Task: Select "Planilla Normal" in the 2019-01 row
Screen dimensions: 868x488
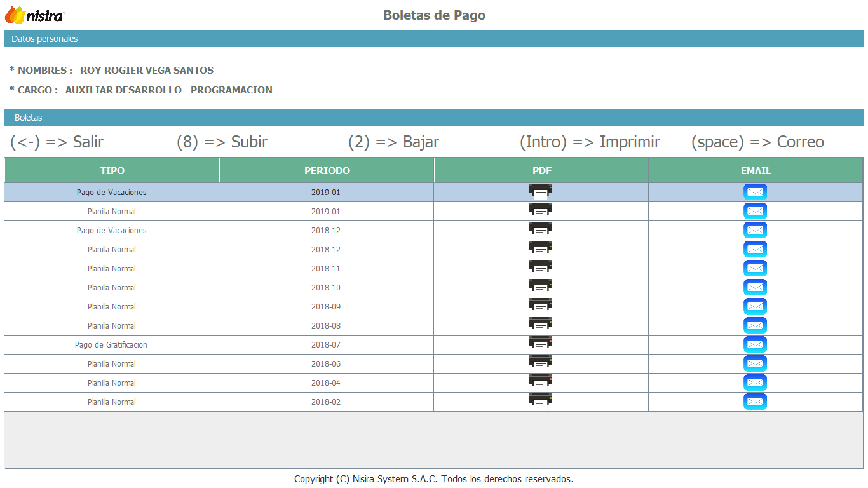Action: pos(112,211)
